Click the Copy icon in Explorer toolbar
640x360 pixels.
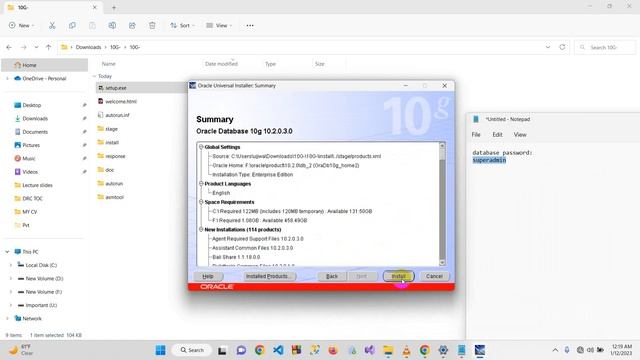[72, 25]
